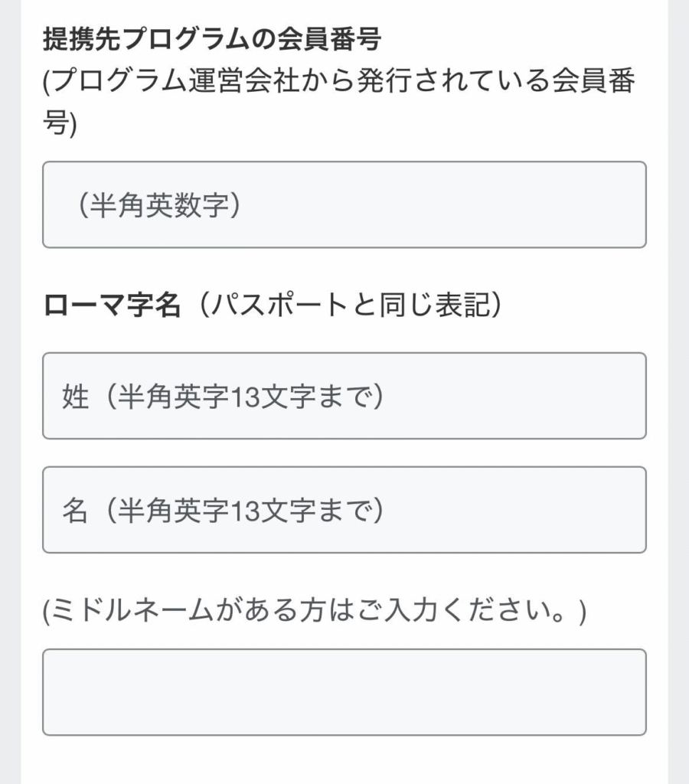The height and width of the screenshot is (784, 689).
Task: Click the 号) wrapped text under the description
Action: (60, 123)
